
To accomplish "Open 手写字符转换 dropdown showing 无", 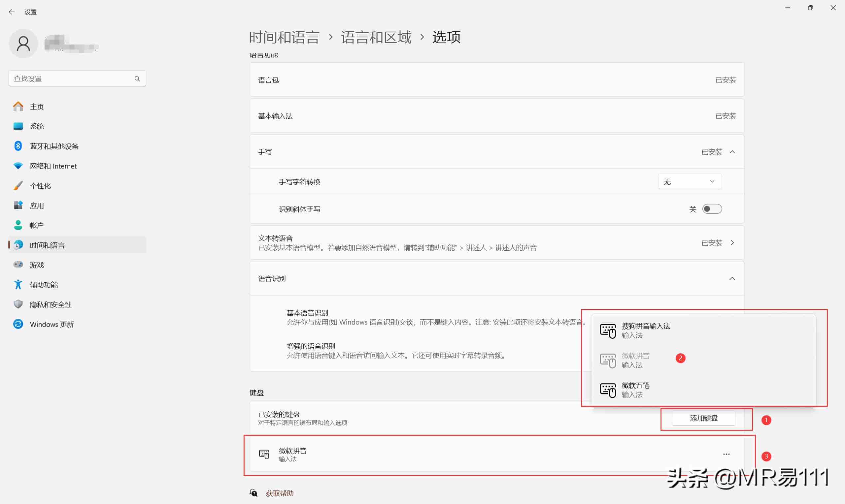I will 690,182.
